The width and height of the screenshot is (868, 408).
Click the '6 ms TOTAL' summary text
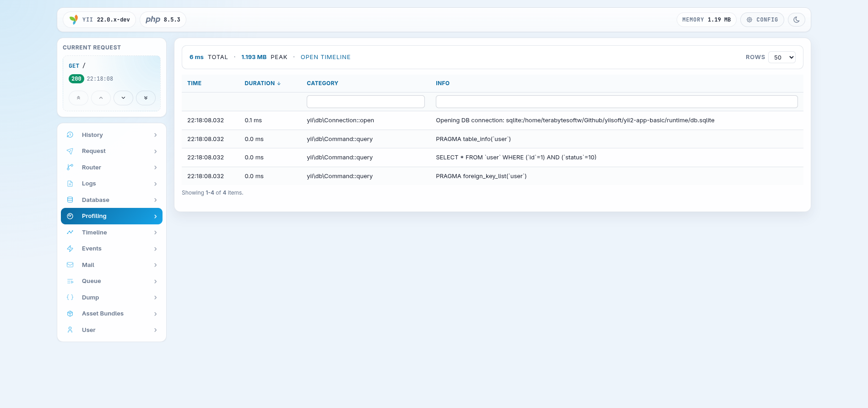coord(208,57)
